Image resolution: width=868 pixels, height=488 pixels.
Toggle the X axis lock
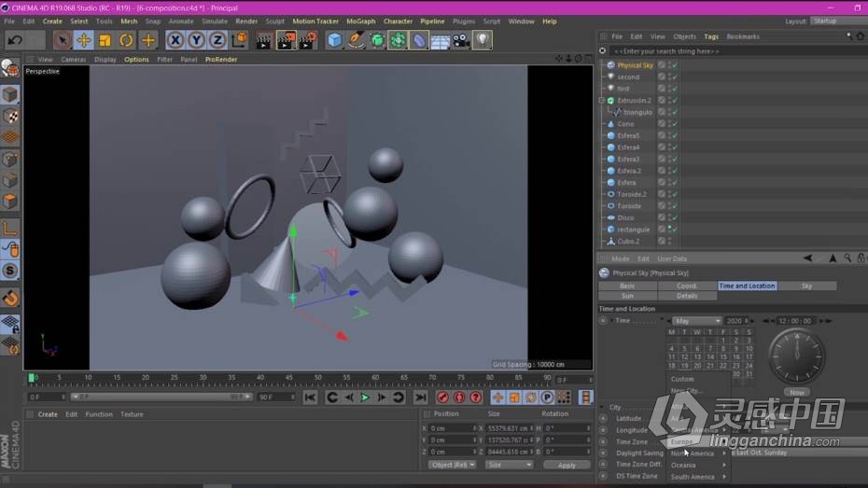coord(175,40)
